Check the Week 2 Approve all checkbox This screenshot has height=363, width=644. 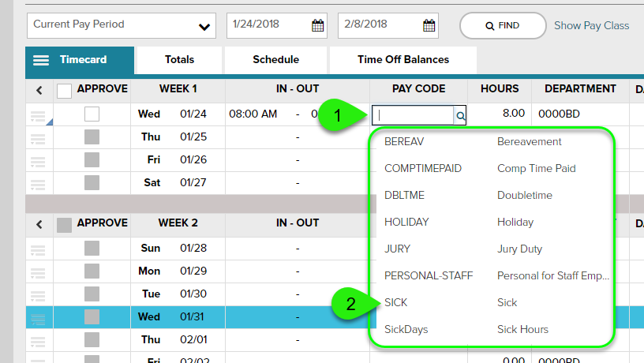pyautogui.click(x=65, y=225)
